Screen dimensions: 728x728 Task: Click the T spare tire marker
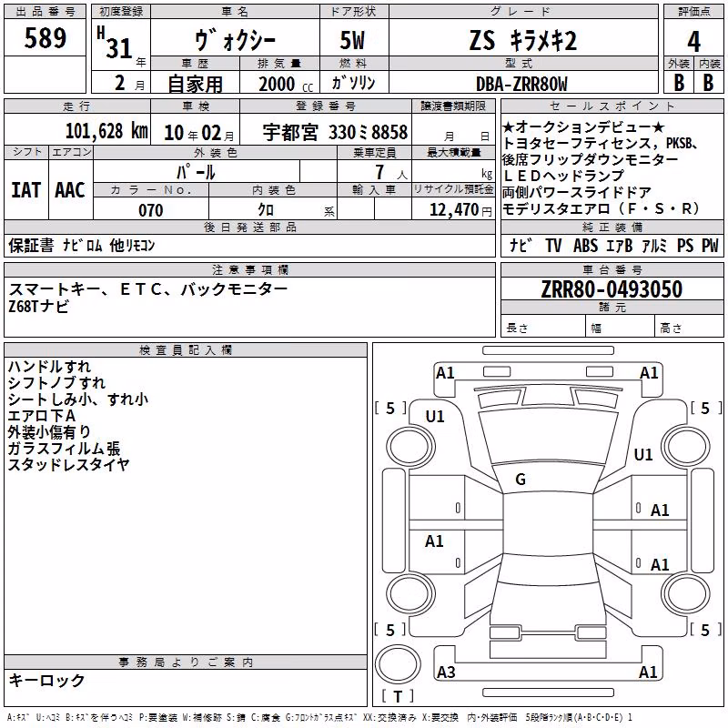coord(398,697)
